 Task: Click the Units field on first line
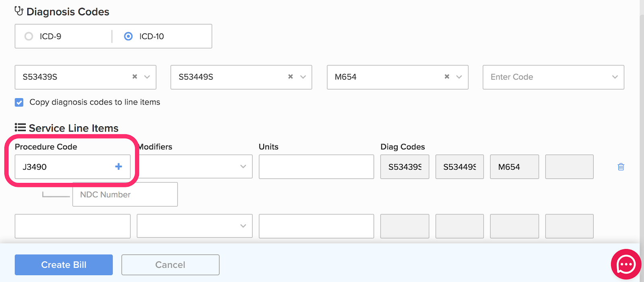click(316, 167)
